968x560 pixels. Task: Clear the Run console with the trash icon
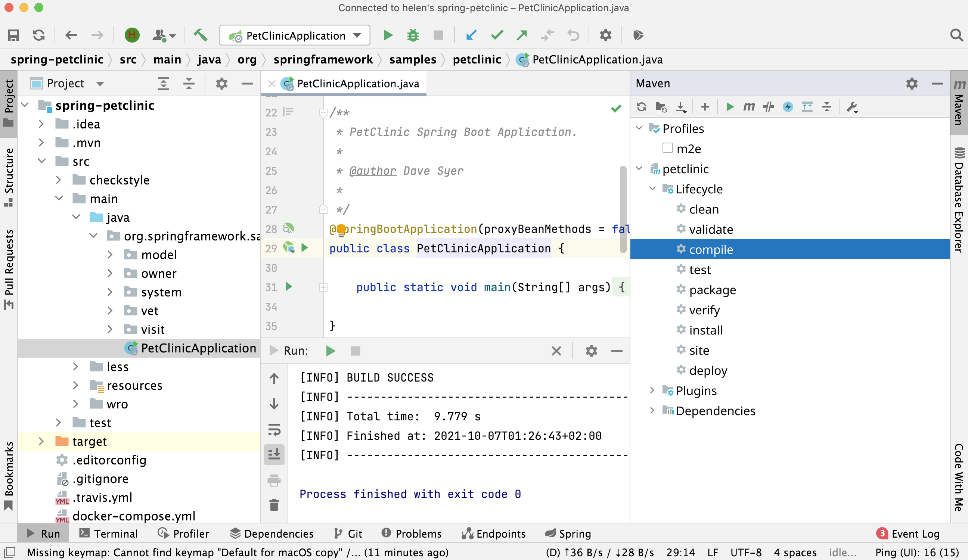pyautogui.click(x=274, y=505)
